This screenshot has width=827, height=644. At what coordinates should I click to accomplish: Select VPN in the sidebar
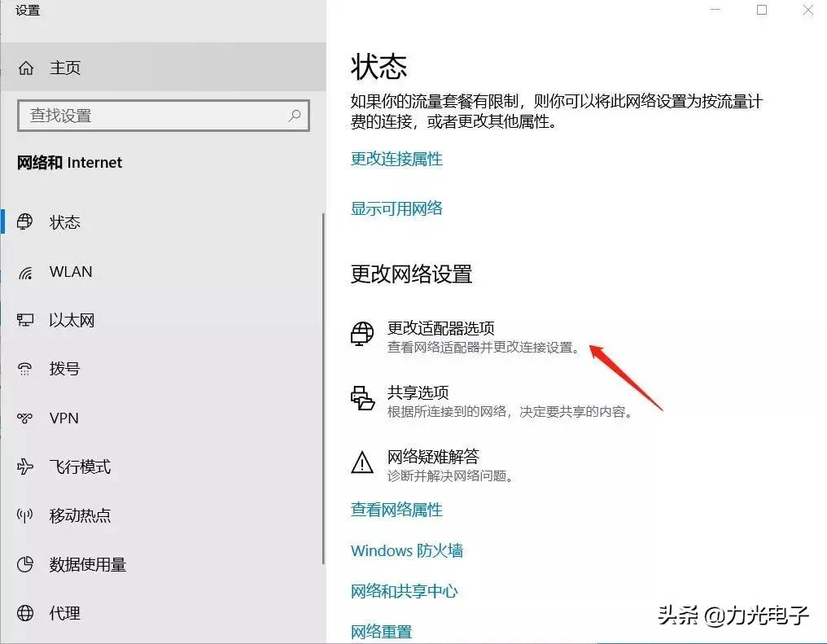[63, 418]
